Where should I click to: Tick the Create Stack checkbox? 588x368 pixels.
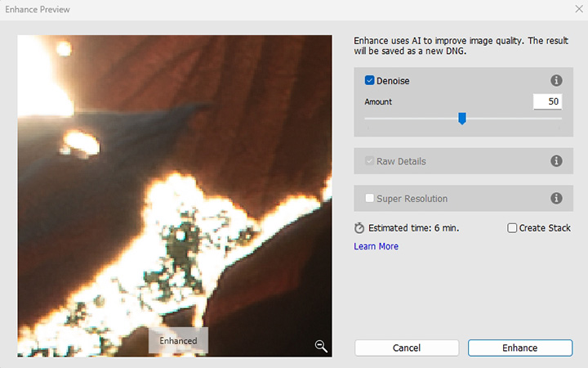click(x=512, y=228)
